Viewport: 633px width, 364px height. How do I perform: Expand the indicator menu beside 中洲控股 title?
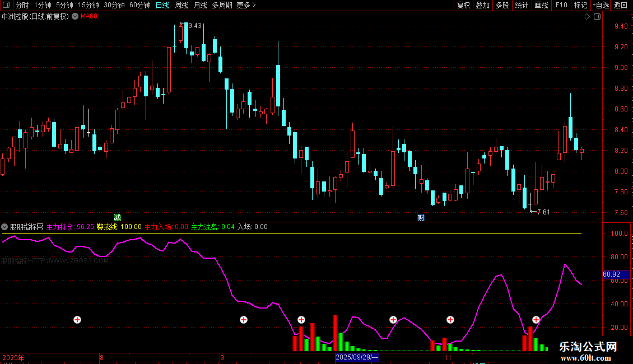[x=75, y=17]
